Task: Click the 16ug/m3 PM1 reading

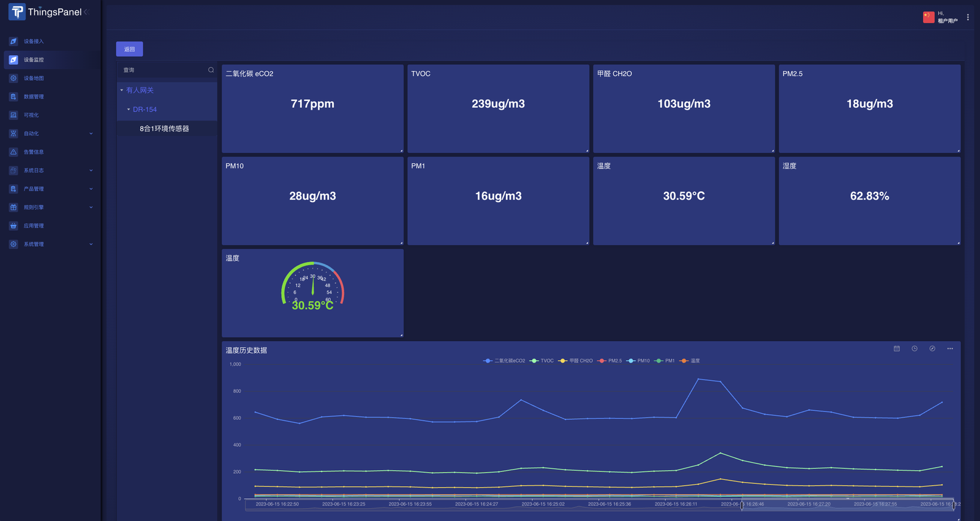Action: (x=498, y=196)
